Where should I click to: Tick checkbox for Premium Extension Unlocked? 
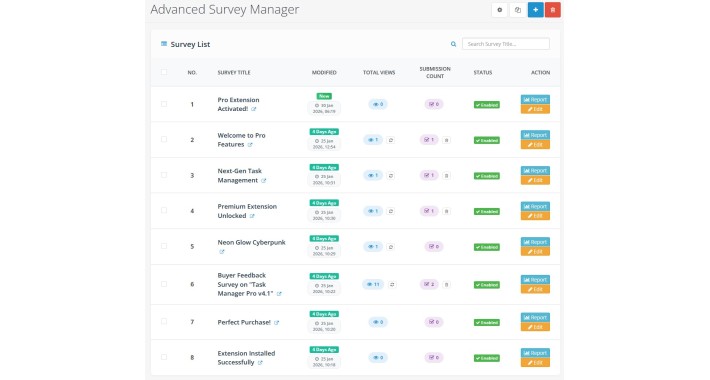point(164,210)
